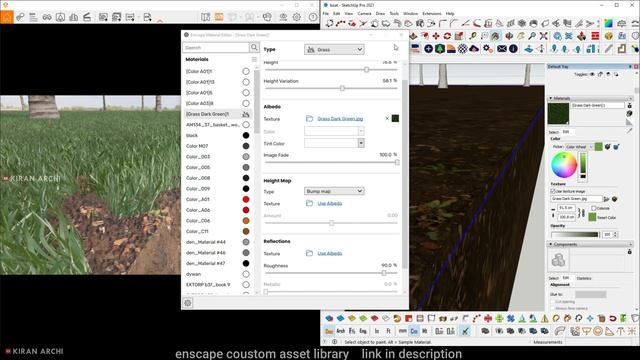Enable the Use texture image checkbox
Image resolution: width=640 pixels, height=360 pixels.
pyautogui.click(x=553, y=191)
